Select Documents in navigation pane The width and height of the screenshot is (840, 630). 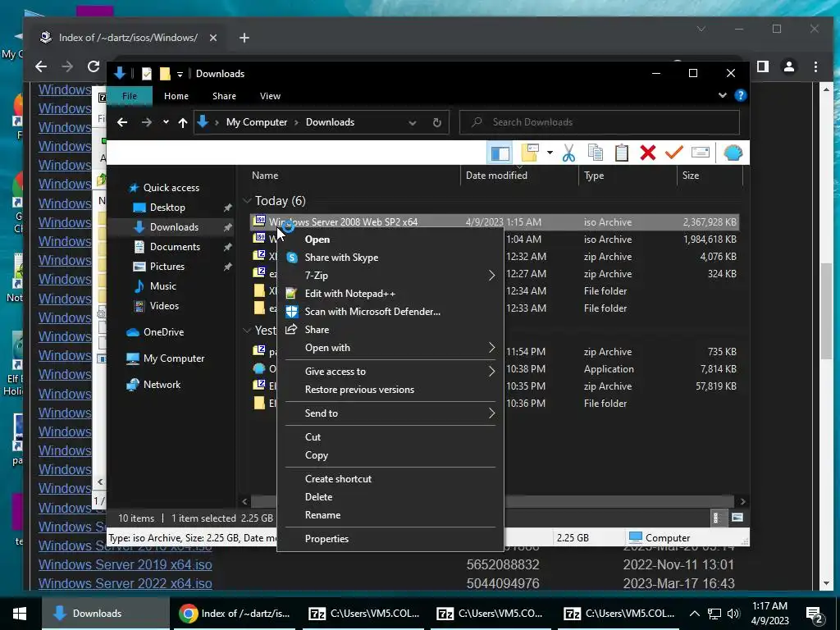pos(175,247)
